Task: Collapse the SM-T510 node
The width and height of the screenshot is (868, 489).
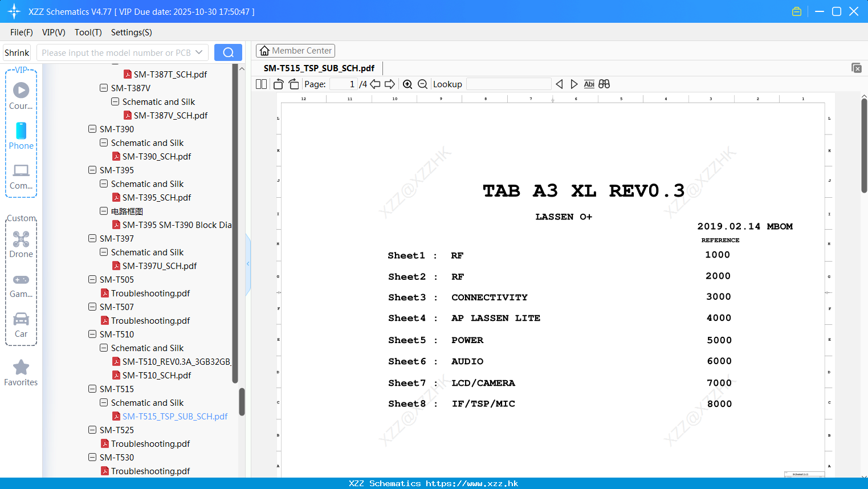Action: tap(92, 334)
